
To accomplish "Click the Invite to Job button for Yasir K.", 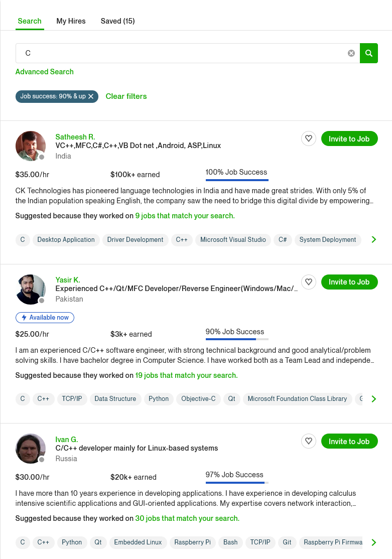I will (x=349, y=282).
